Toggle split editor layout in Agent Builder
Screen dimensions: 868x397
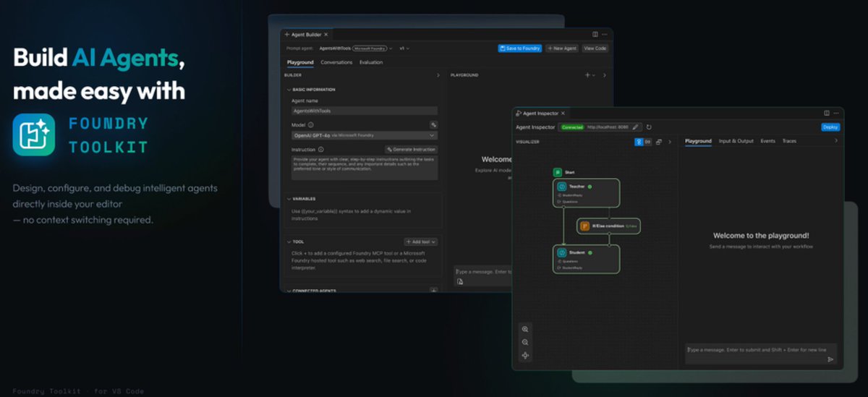tap(595, 34)
